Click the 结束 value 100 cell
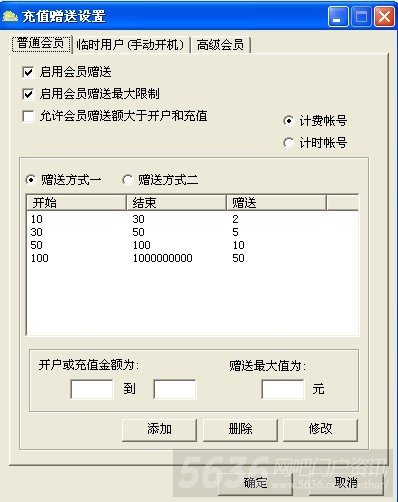This screenshot has width=398, height=502. [141, 245]
